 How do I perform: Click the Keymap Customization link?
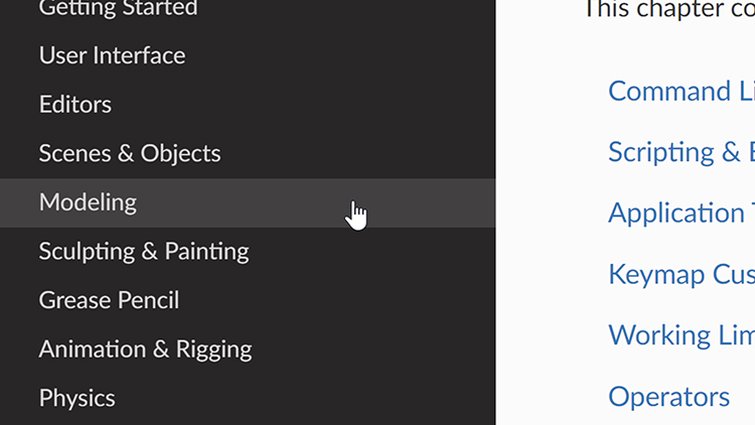[x=681, y=275]
